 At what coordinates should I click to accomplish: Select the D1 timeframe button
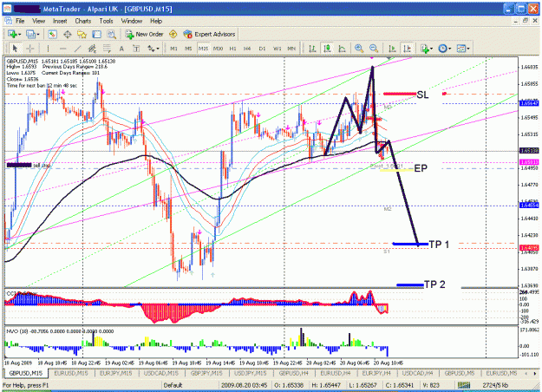262,49
